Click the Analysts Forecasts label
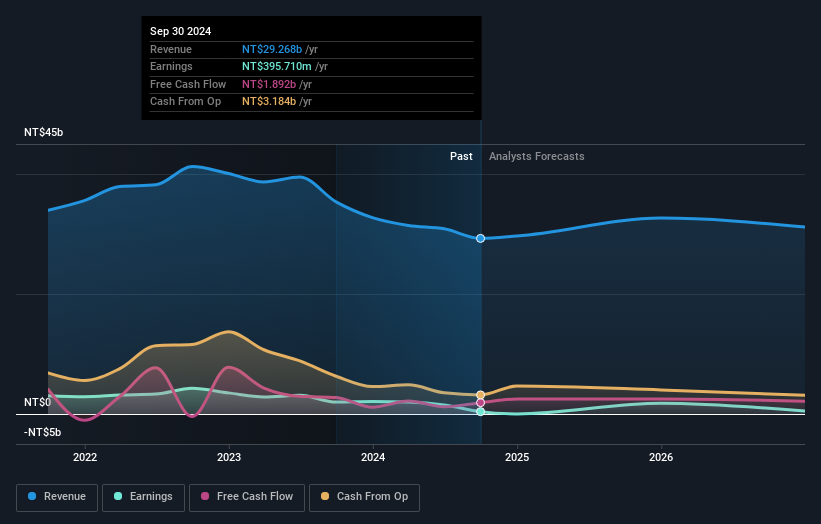 (x=537, y=156)
